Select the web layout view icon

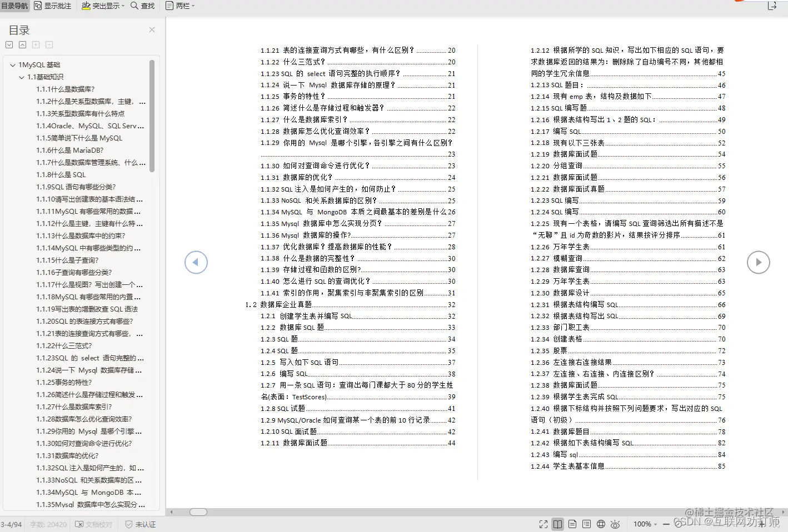[x=601, y=524]
